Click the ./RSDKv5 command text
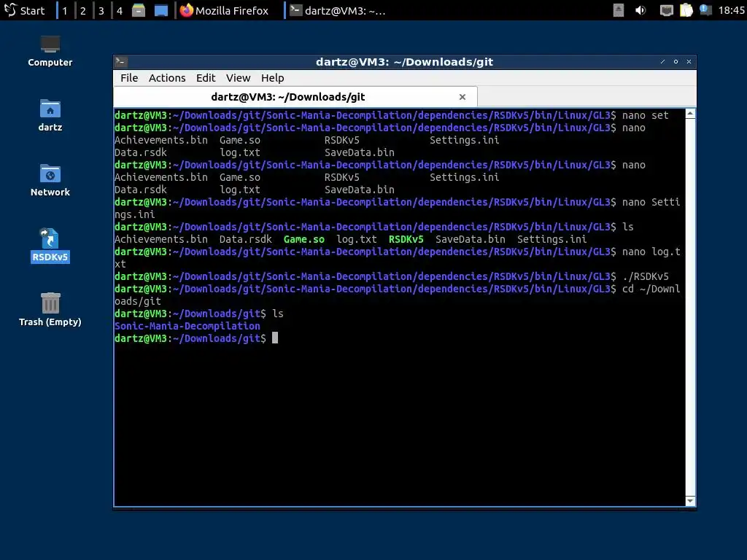The image size is (747, 560). (x=646, y=276)
